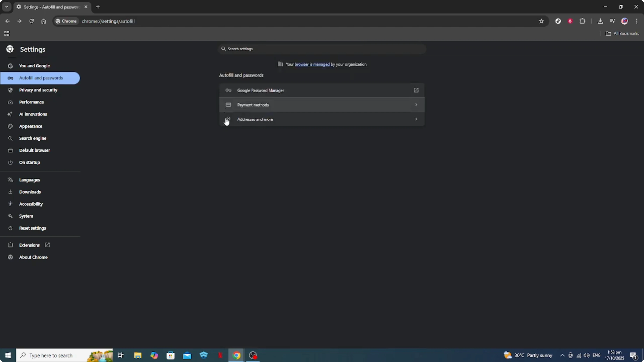Open the Downloads toolbar icon
The height and width of the screenshot is (362, 644).
coord(600,21)
